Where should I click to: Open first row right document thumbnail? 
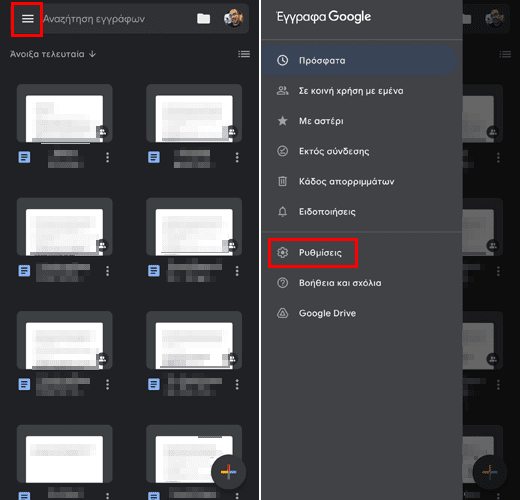pyautogui.click(x=194, y=114)
